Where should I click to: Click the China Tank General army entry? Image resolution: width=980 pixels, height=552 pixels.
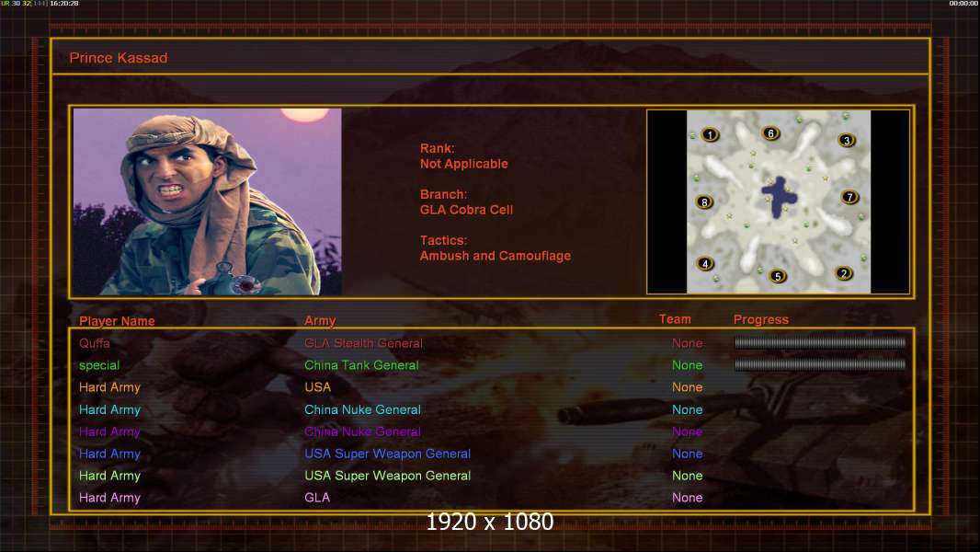(x=361, y=365)
